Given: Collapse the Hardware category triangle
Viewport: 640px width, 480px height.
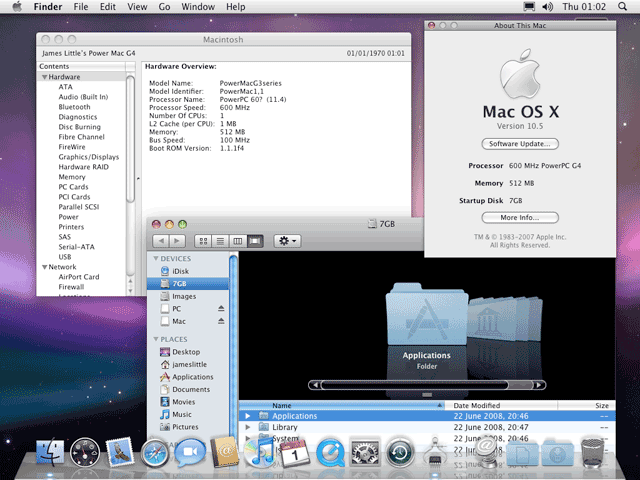Looking at the screenshot, I should (44, 77).
